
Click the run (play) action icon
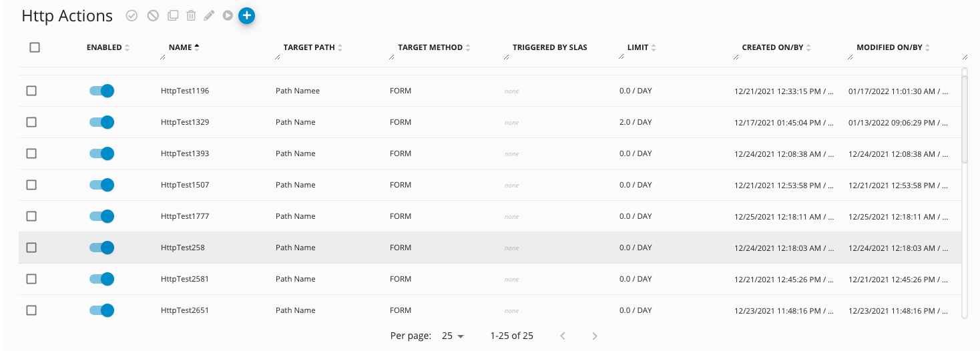point(228,15)
